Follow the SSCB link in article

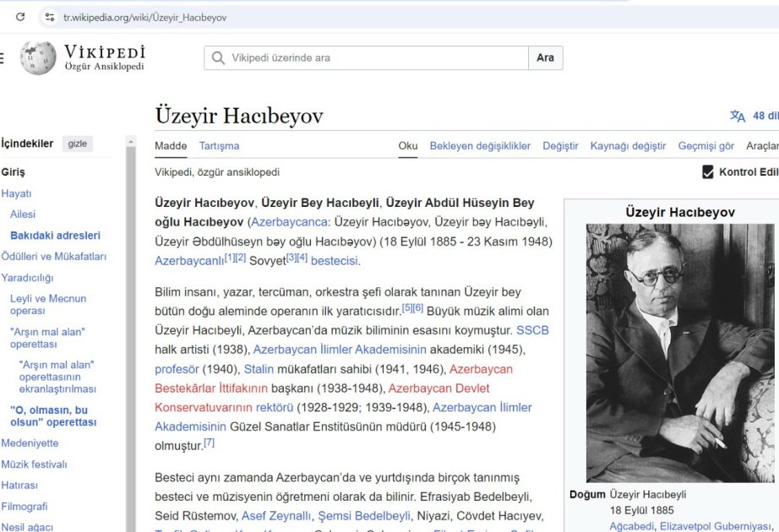[x=532, y=329]
